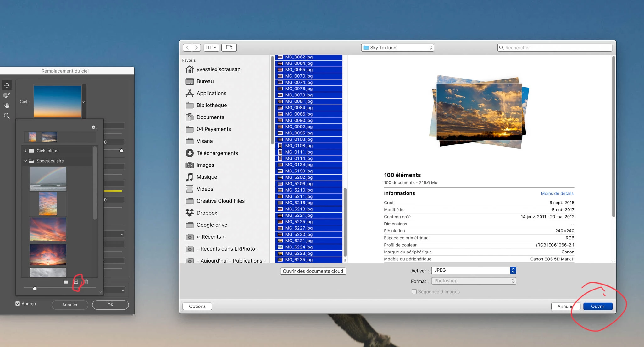Select Dropbox in the Favoris sidebar
The image size is (644, 347).
coord(207,213)
